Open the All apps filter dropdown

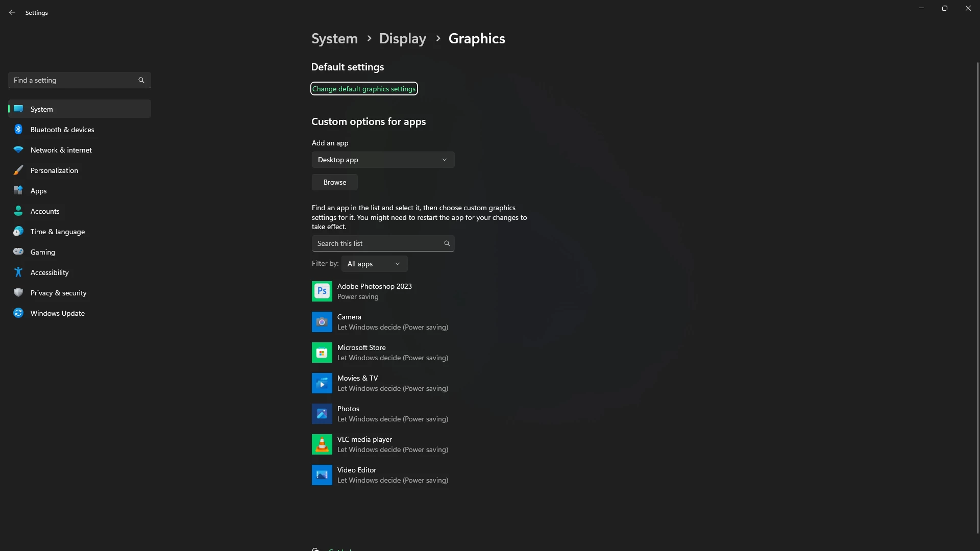tap(374, 264)
